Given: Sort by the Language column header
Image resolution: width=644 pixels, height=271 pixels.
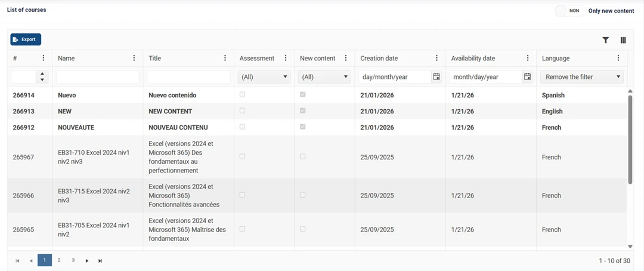Looking at the screenshot, I should click(556, 58).
